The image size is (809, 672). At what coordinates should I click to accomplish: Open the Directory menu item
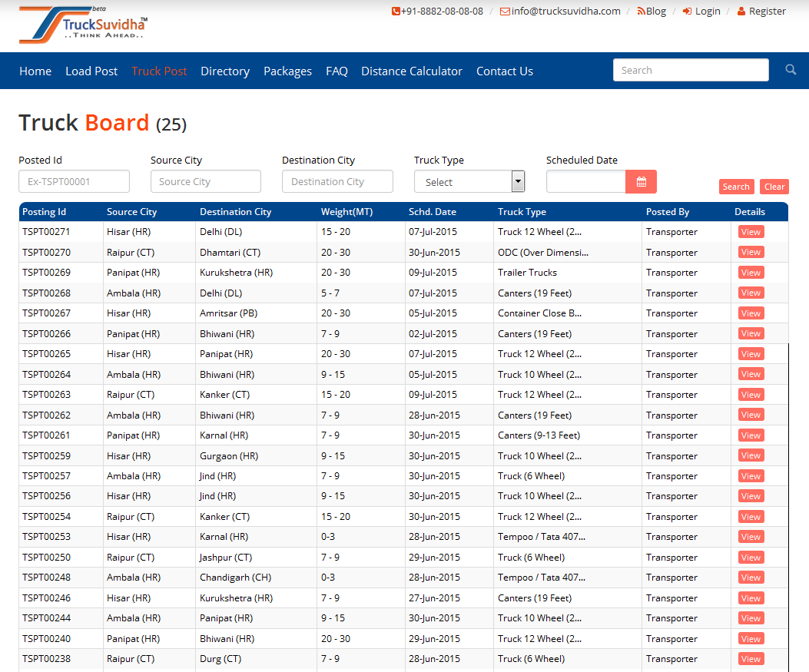point(225,71)
